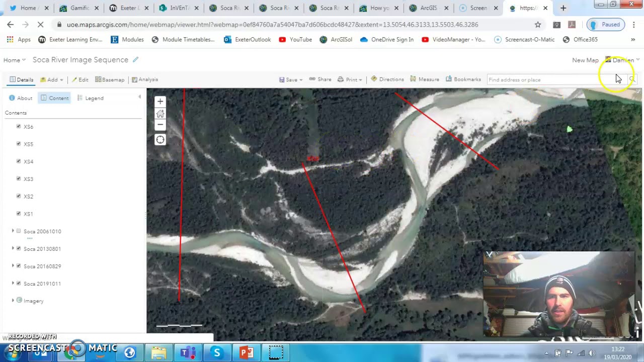Click the Paused profile button
This screenshot has width=644, height=362.
coord(605,24)
